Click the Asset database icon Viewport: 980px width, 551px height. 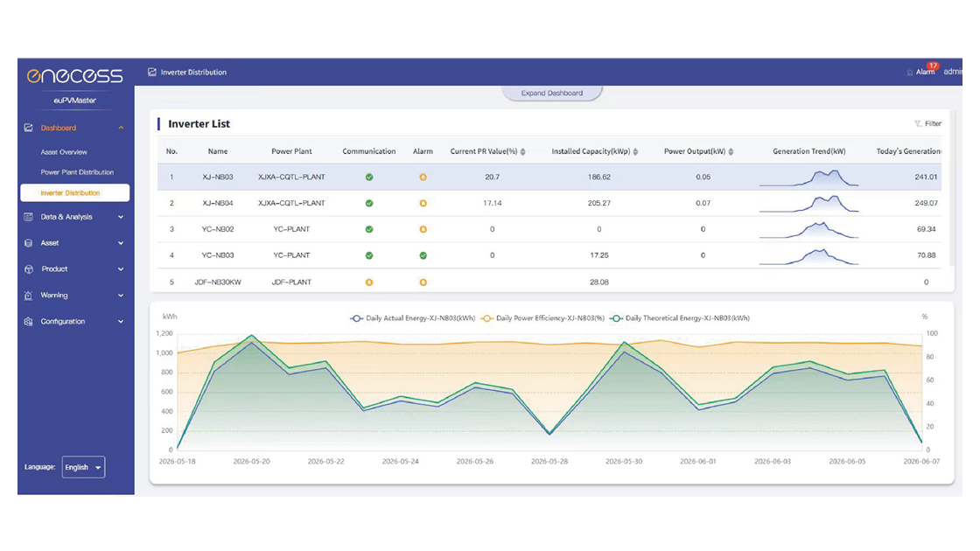point(28,243)
